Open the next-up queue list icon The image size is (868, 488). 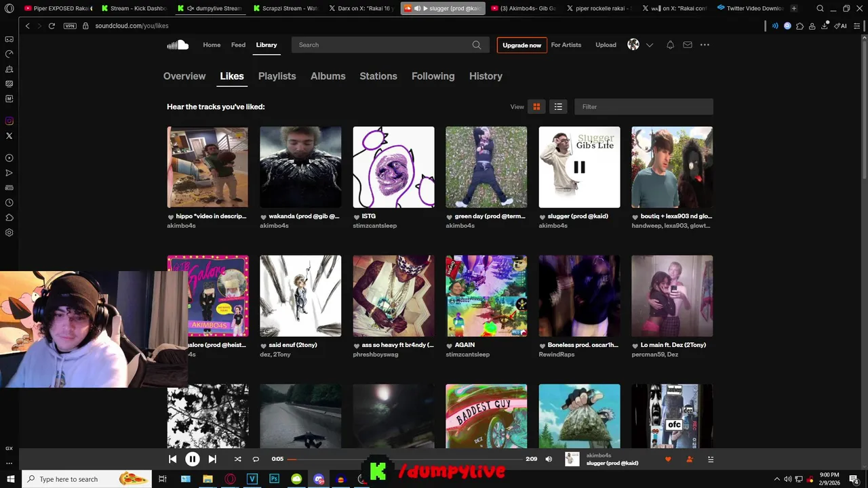click(711, 459)
